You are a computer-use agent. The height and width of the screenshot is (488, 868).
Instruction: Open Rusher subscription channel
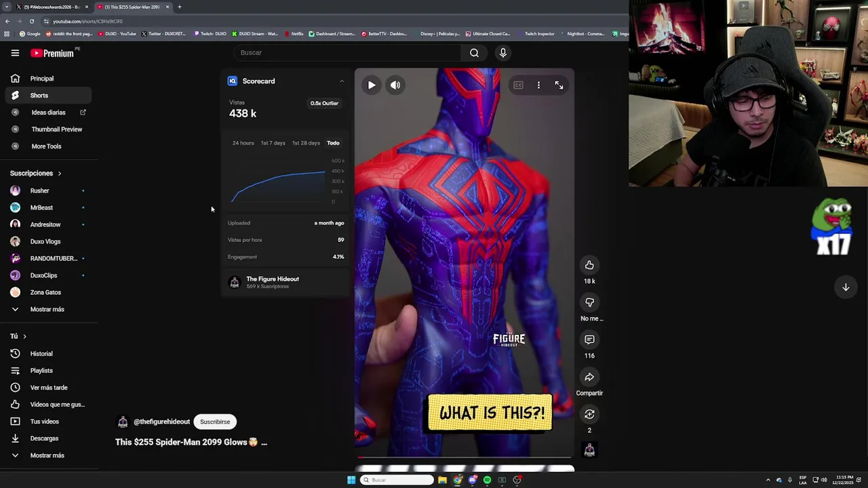click(47, 191)
